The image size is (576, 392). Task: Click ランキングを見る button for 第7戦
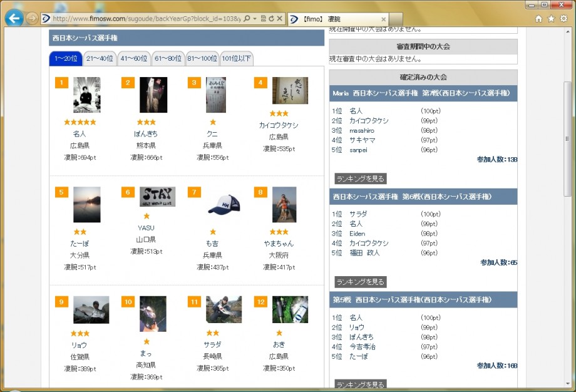361,178
